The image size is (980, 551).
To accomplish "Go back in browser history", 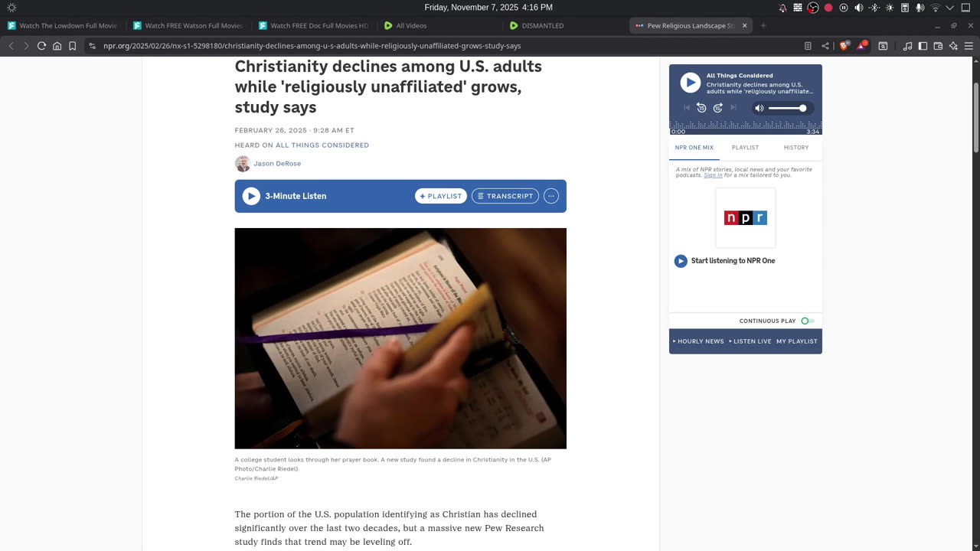I will (11, 46).
